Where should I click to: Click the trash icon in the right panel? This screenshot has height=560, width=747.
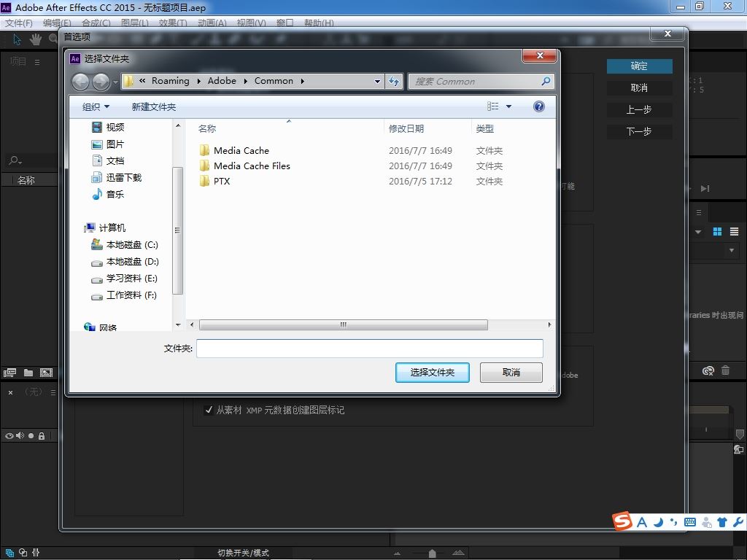[725, 370]
